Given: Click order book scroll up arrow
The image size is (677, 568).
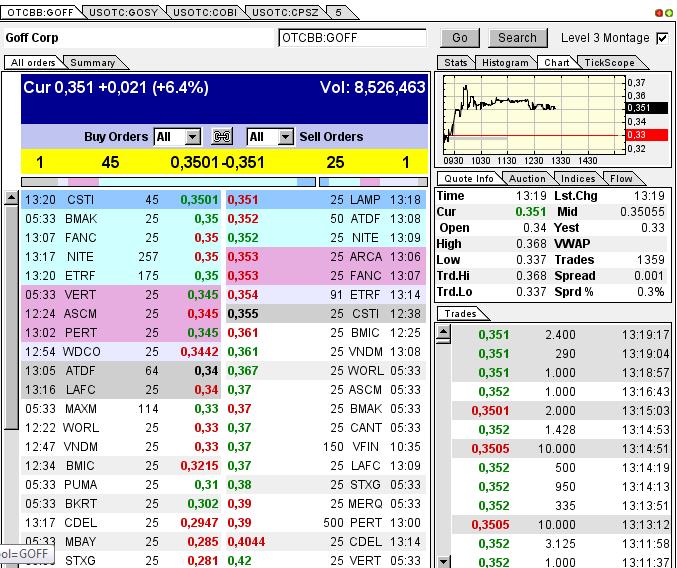Looking at the screenshot, I should pos(11,199).
